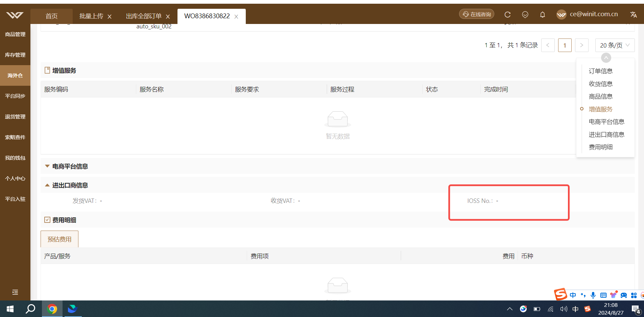The height and width of the screenshot is (317, 644).
Task: Open 平台同步 in the sidebar
Action: point(15,96)
